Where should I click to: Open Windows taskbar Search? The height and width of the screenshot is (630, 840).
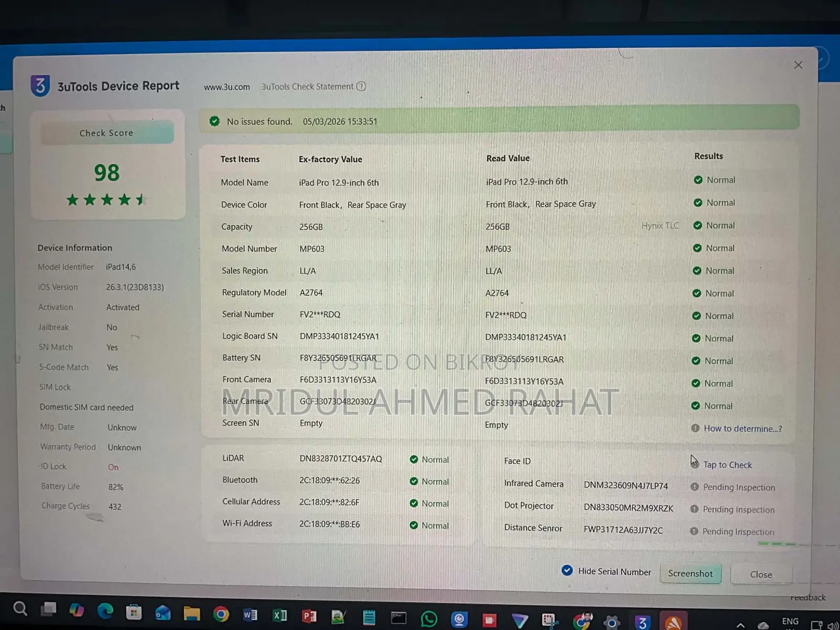pos(20,609)
